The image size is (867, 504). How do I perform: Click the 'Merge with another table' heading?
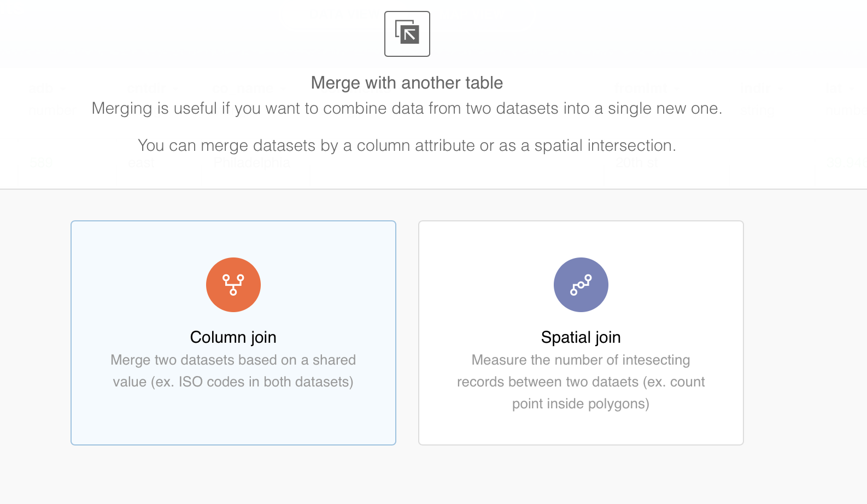[x=407, y=83]
